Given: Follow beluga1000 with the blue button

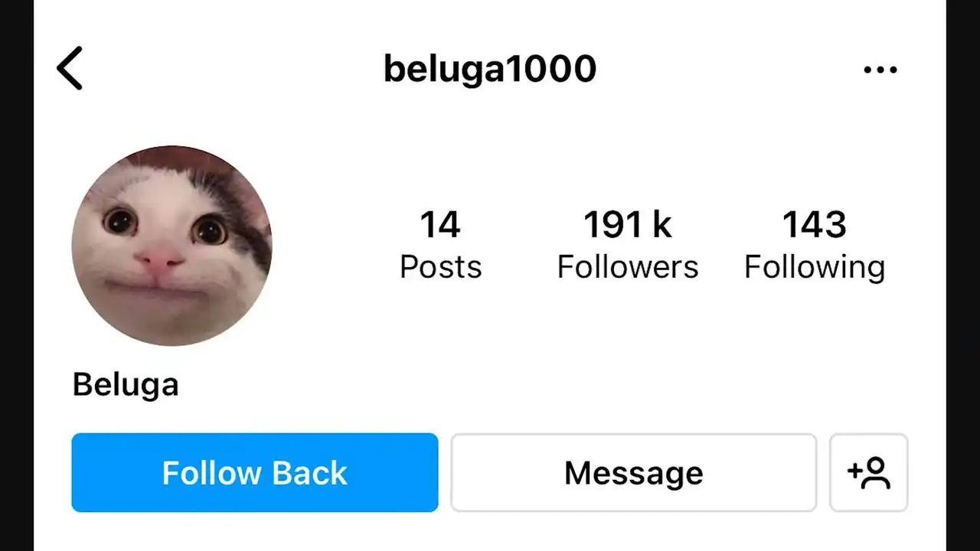Looking at the screenshot, I should tap(255, 472).
